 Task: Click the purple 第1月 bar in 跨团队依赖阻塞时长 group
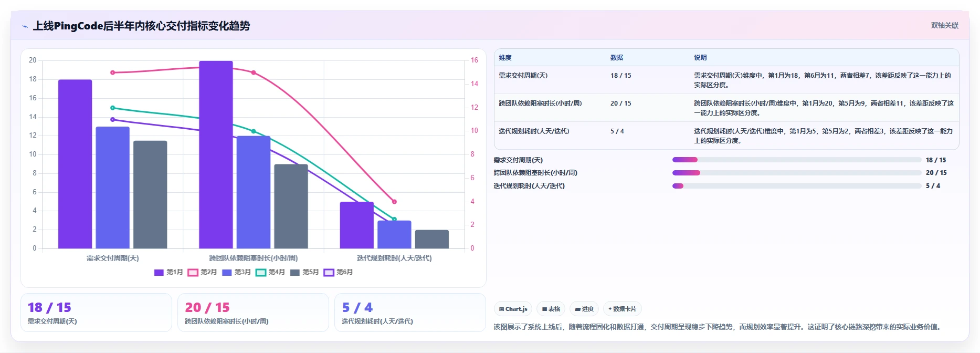tap(216, 154)
